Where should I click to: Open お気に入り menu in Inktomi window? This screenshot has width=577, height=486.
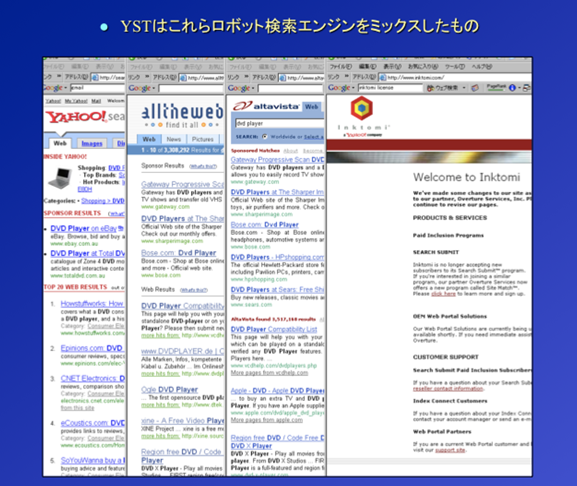[423, 67]
